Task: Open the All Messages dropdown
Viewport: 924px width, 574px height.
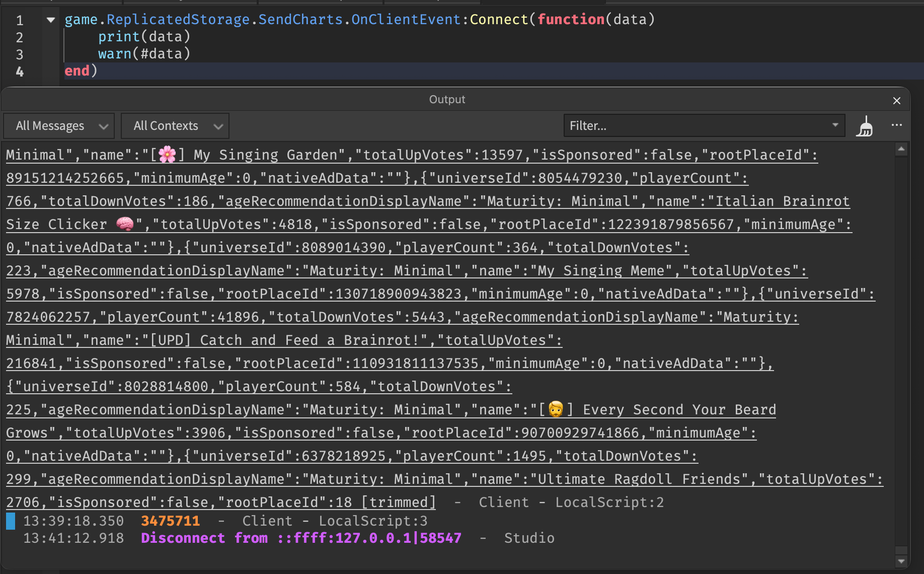Action: (x=58, y=126)
